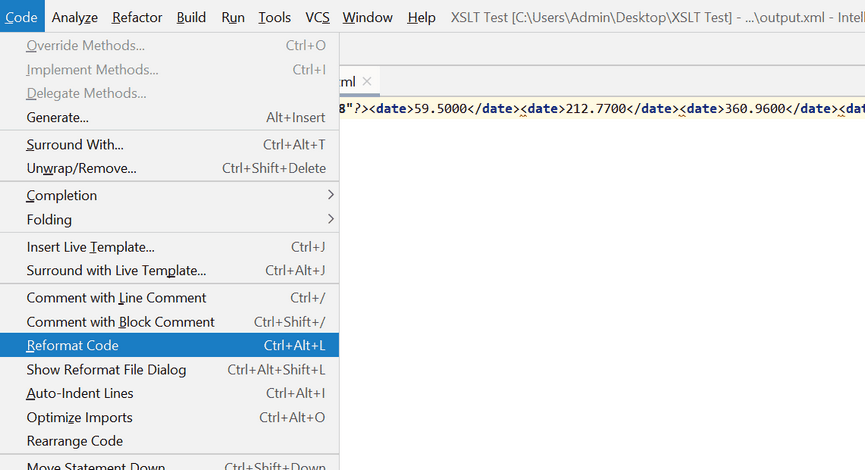Open Show Reformat File Dialog

[x=170, y=369]
